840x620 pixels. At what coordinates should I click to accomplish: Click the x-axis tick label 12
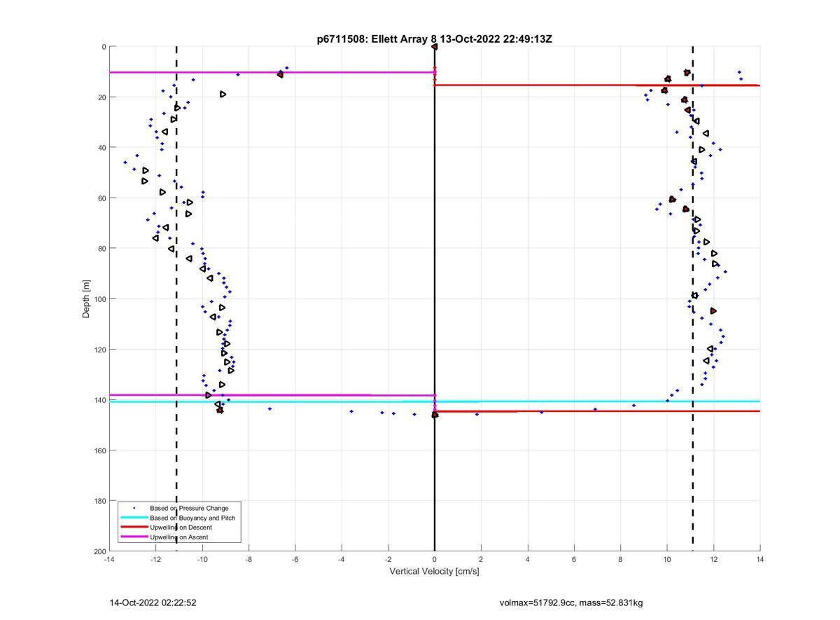pyautogui.click(x=713, y=559)
